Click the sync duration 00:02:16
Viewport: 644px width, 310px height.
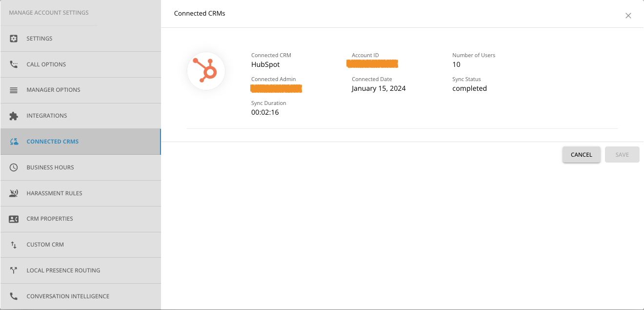pos(265,112)
